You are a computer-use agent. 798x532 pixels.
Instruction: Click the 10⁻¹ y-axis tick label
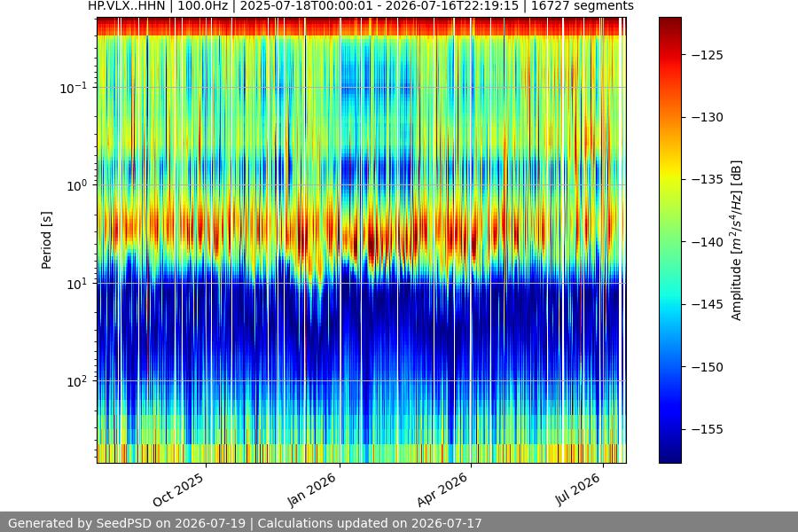pos(73,88)
